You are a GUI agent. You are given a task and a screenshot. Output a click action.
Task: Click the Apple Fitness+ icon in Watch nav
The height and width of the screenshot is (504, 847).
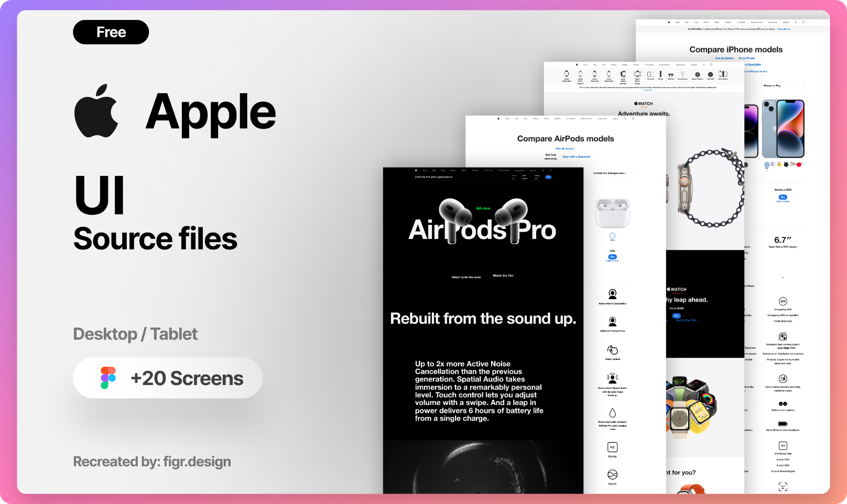click(x=697, y=75)
